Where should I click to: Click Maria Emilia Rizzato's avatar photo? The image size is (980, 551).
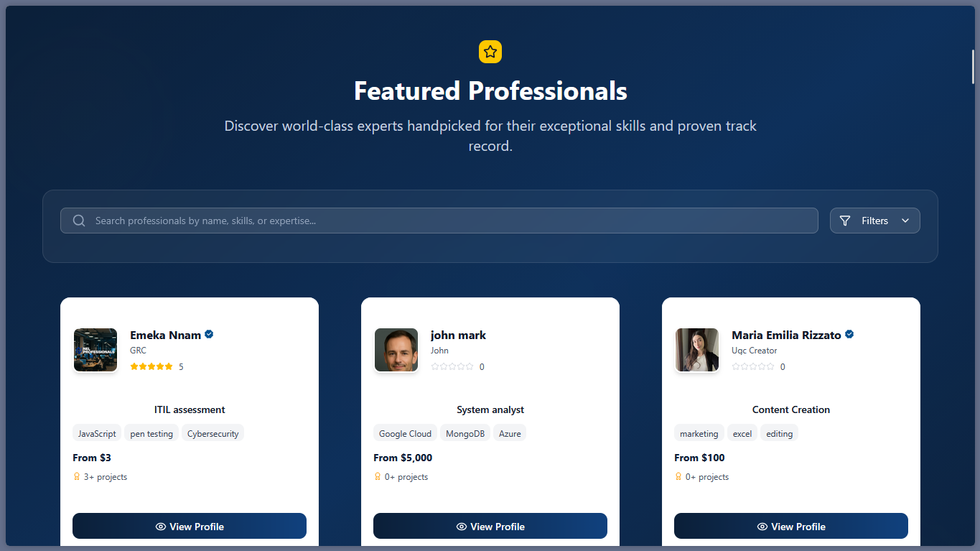pyautogui.click(x=697, y=350)
